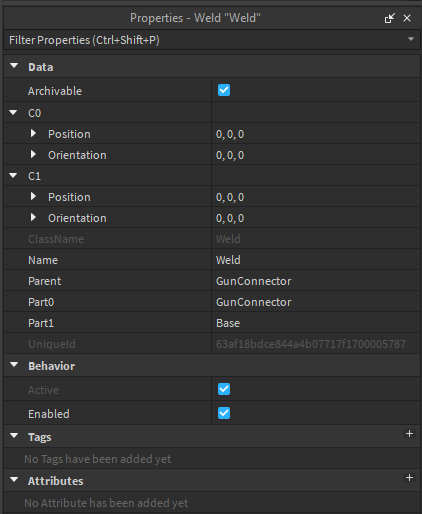Collapse the Data section
422x514 pixels.
coord(14,66)
